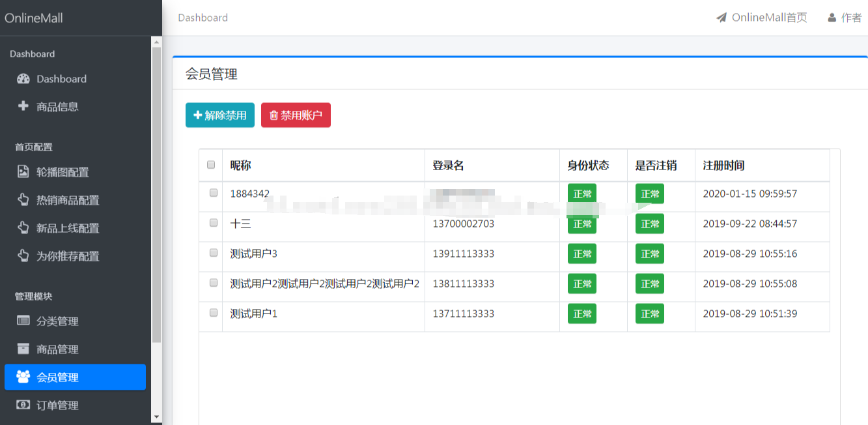Open 轮播图配置 in the sidebar
The height and width of the screenshot is (425, 868).
(x=75, y=172)
